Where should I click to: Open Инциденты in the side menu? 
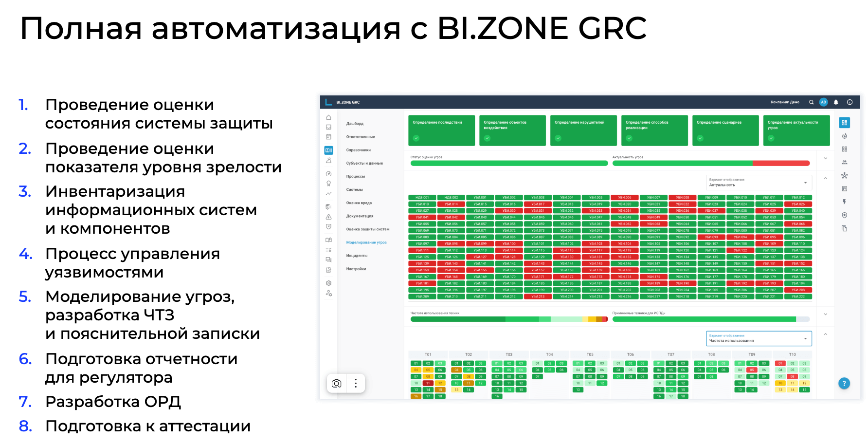coord(357,256)
